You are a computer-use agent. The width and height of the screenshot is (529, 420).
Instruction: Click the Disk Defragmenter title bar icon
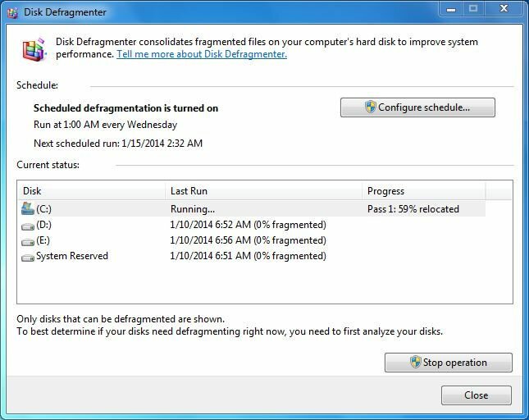[12, 12]
